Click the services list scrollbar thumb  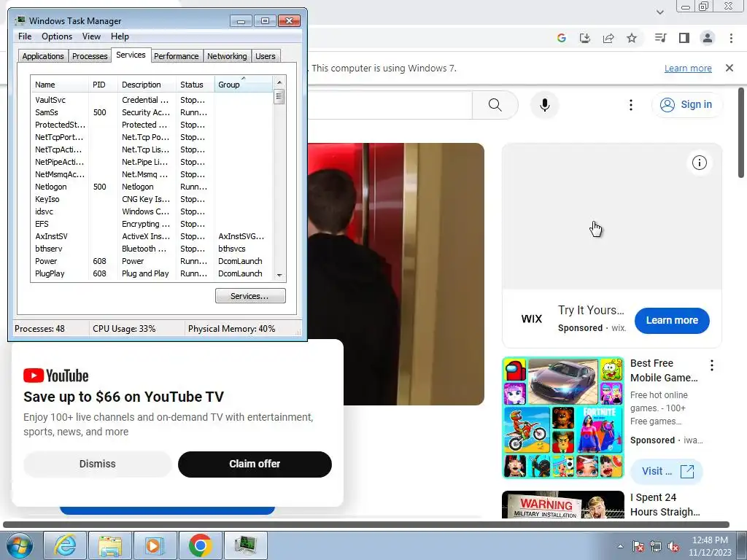(x=279, y=97)
